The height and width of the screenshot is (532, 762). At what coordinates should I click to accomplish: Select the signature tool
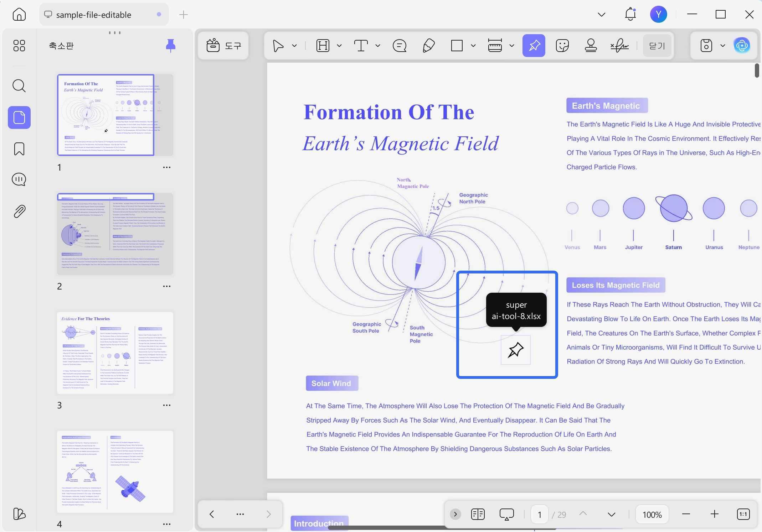click(619, 46)
